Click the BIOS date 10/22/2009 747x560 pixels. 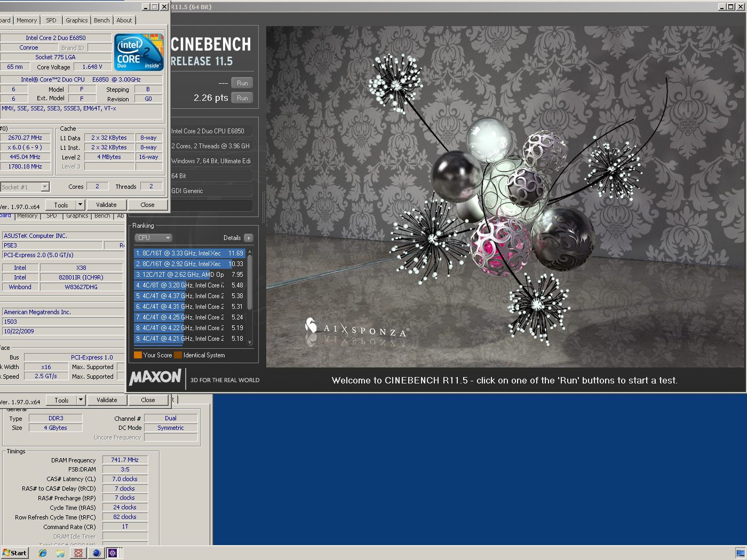point(63,331)
